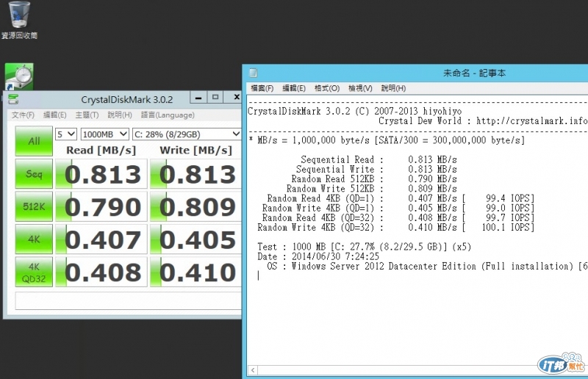
Task: Click the Write [MB/s] column header
Action: (196, 151)
